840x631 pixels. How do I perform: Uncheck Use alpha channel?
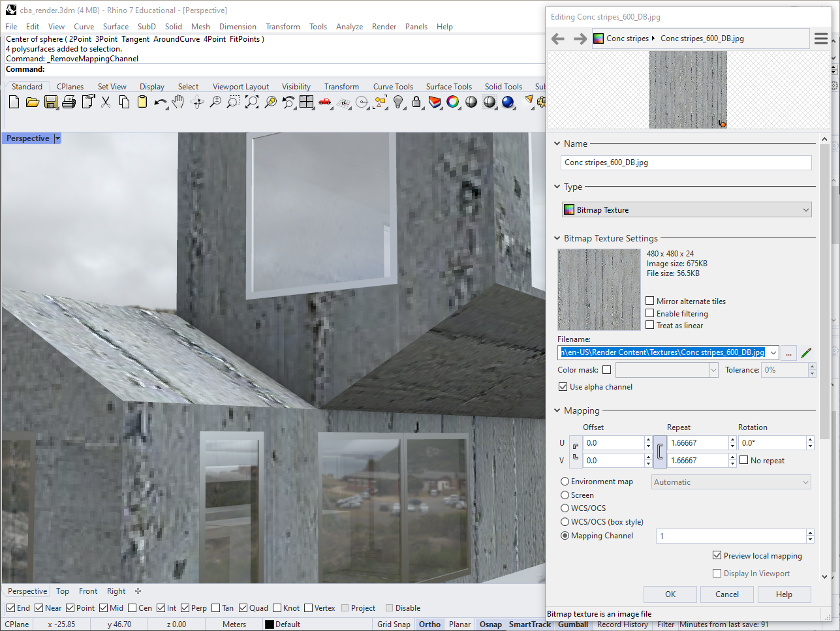point(563,387)
